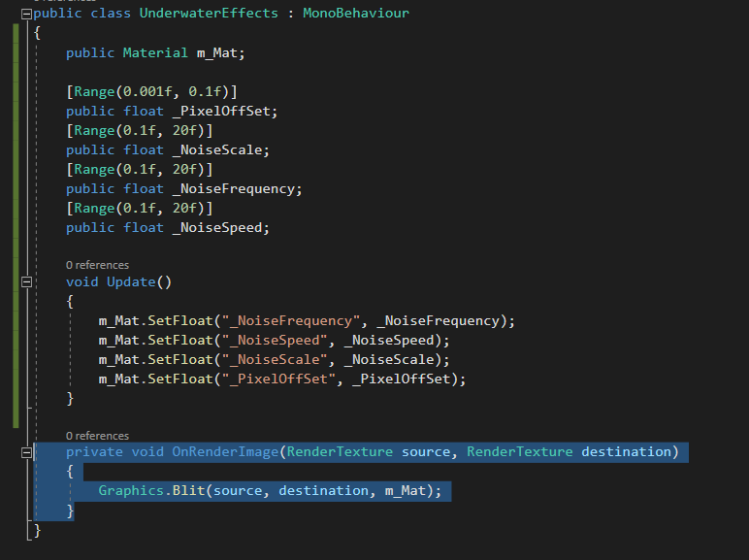
Task: Click the SetFloat "_PixelOffSet" line
Action: pos(281,379)
